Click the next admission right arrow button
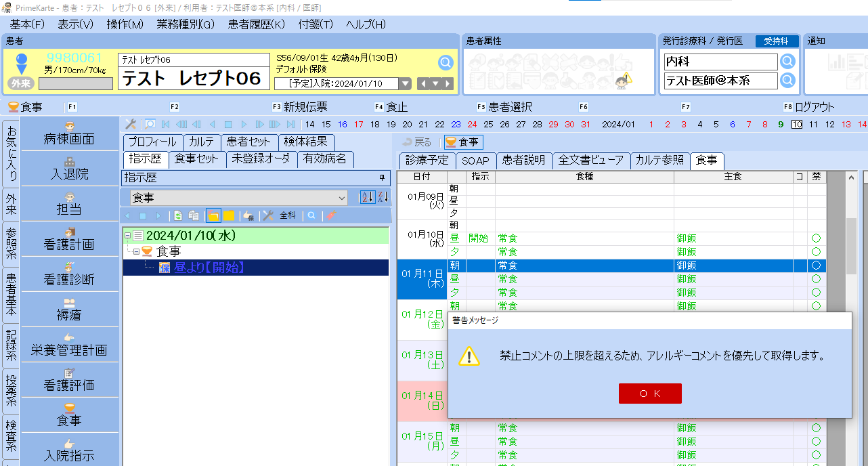Screen dimensions: 868x466 [448, 84]
